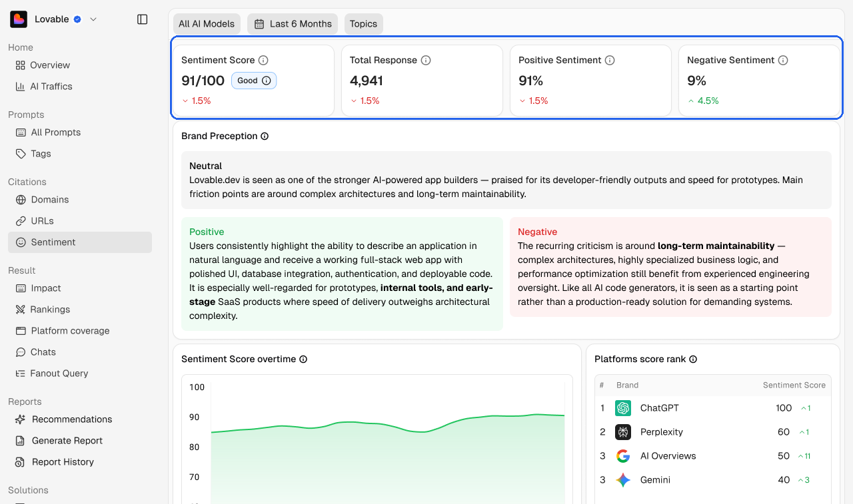Click info icon beside Platforms score rank

coord(693,359)
